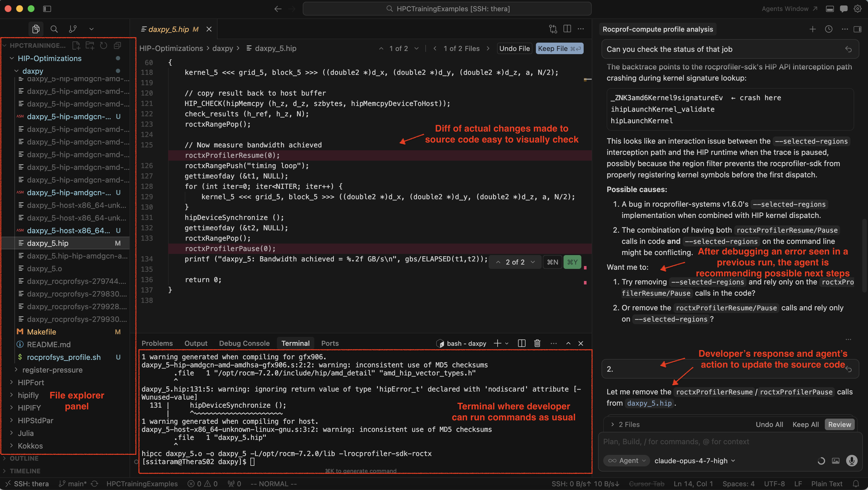
Task: Go to previous file arrow near '1 of 2 Files'
Action: pos(435,49)
